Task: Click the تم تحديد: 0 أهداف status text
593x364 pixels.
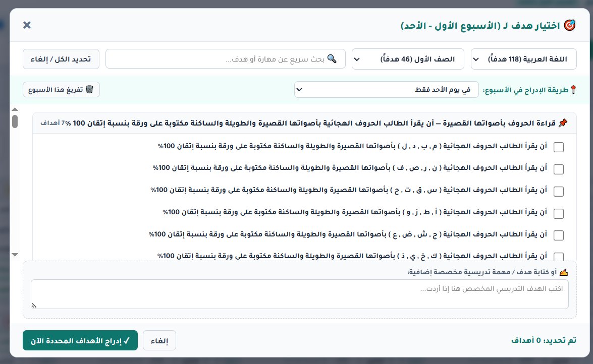Action: pos(544,341)
